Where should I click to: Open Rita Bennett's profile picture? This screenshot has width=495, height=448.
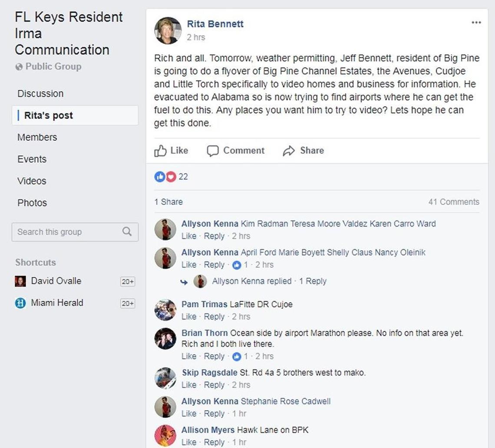tap(168, 31)
